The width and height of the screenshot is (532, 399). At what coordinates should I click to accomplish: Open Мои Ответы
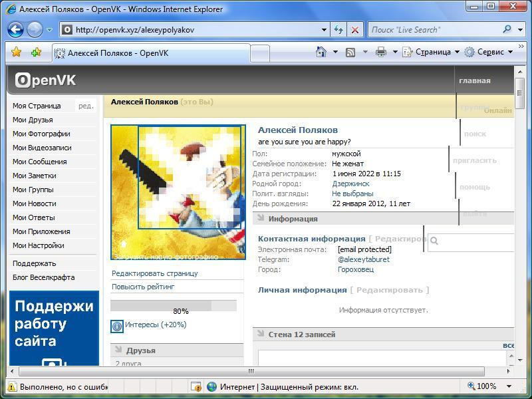click(x=34, y=217)
